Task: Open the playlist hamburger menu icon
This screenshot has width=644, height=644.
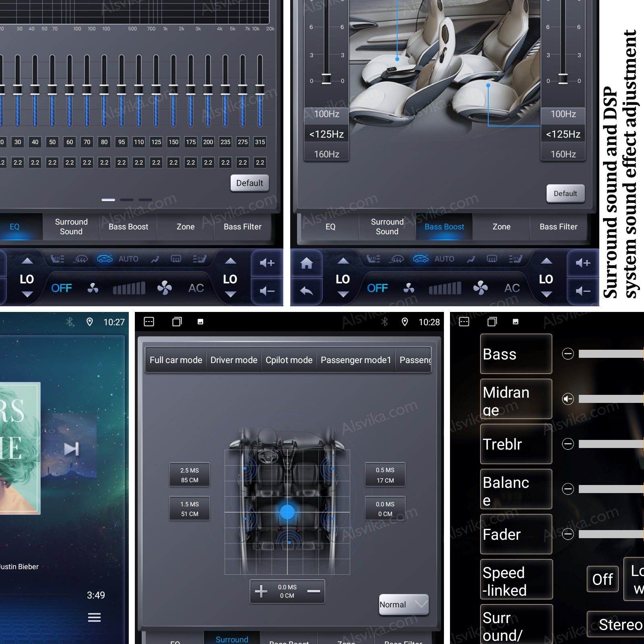Action: pos(94,617)
